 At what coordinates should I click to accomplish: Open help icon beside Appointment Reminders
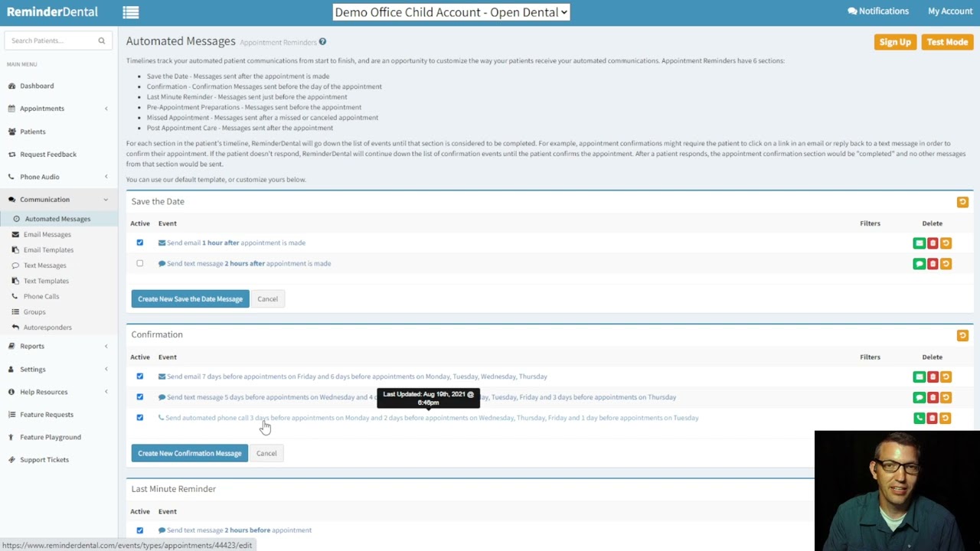(x=322, y=42)
